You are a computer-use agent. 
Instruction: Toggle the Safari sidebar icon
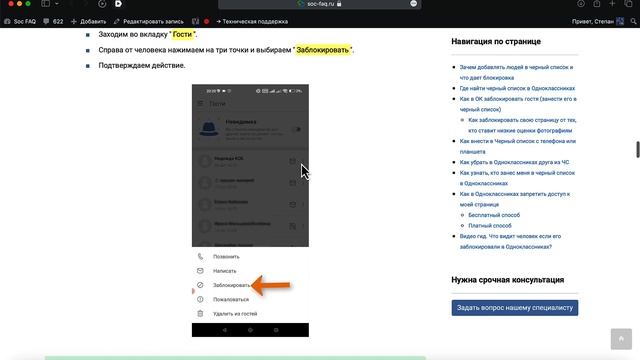click(45, 4)
